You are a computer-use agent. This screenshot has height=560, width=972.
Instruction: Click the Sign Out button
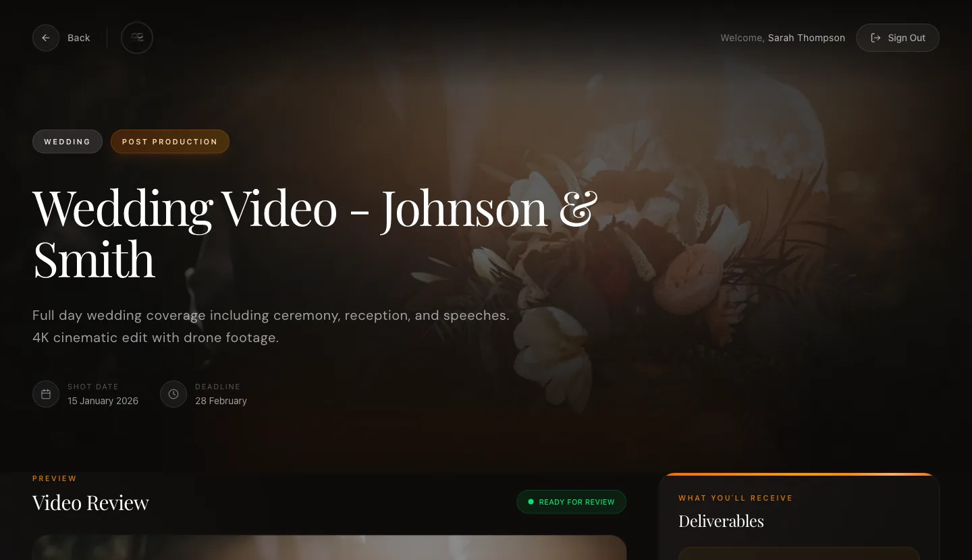(898, 38)
